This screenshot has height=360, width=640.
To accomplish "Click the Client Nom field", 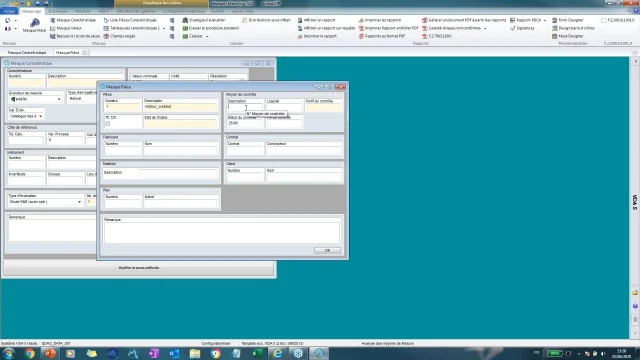I will point(303,177).
